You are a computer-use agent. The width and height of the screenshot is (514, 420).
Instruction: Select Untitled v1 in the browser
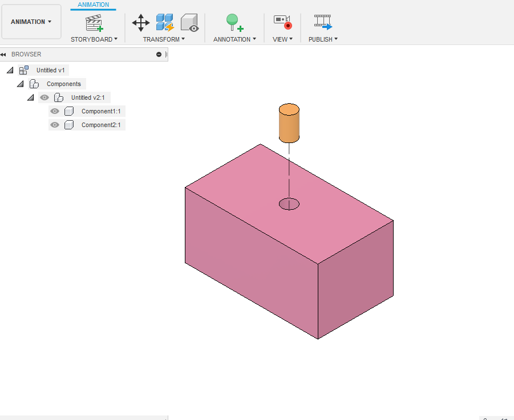pyautogui.click(x=50, y=71)
